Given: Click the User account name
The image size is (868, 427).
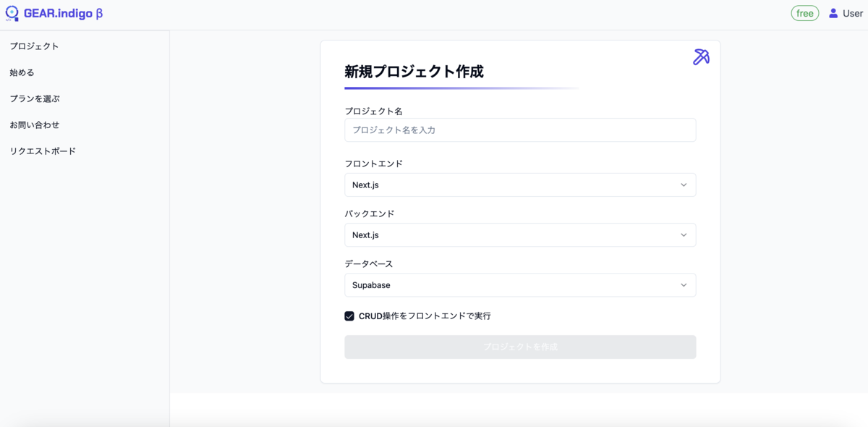Looking at the screenshot, I should [852, 13].
